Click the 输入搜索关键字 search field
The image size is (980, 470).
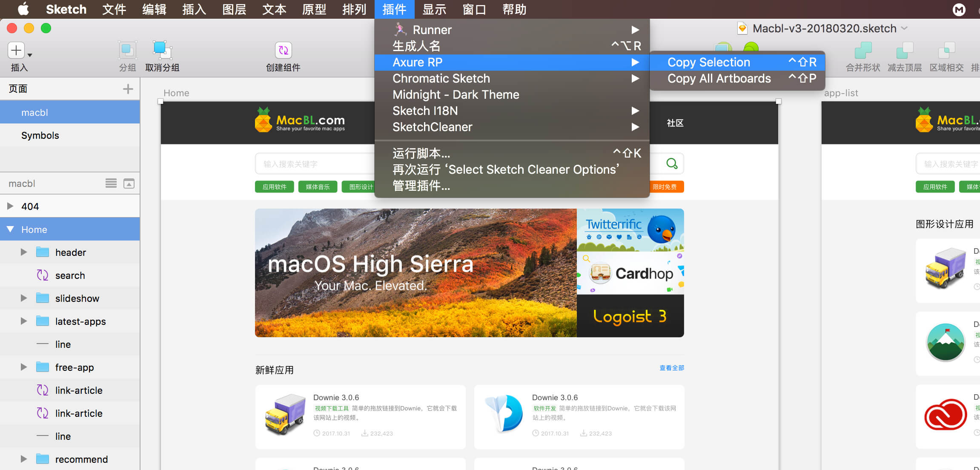315,164
